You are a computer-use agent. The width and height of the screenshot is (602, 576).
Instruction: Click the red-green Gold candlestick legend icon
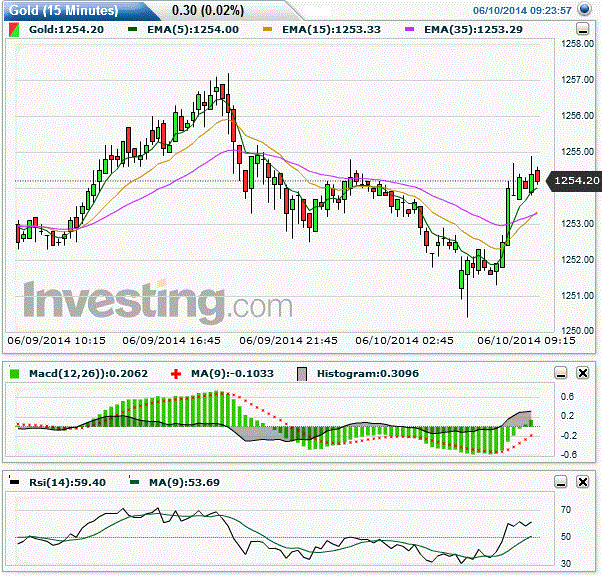click(x=13, y=30)
